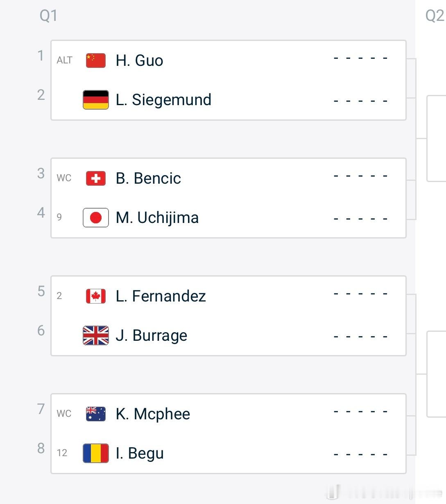Viewport: 446px width, 504px height.
Task: Click the UK flag beside J. Burrage
Action: [x=96, y=335]
